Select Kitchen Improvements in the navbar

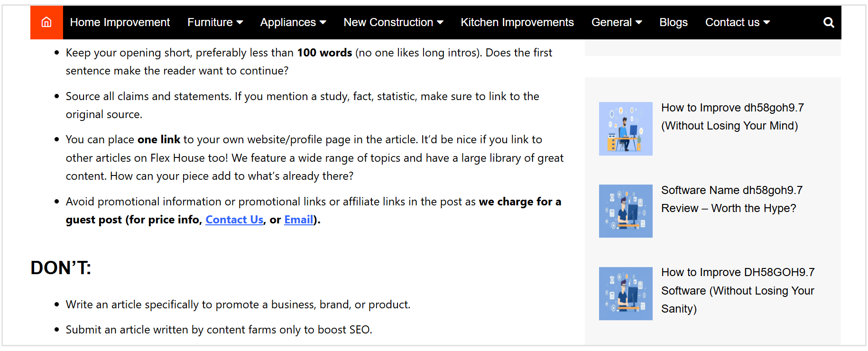[x=517, y=22]
